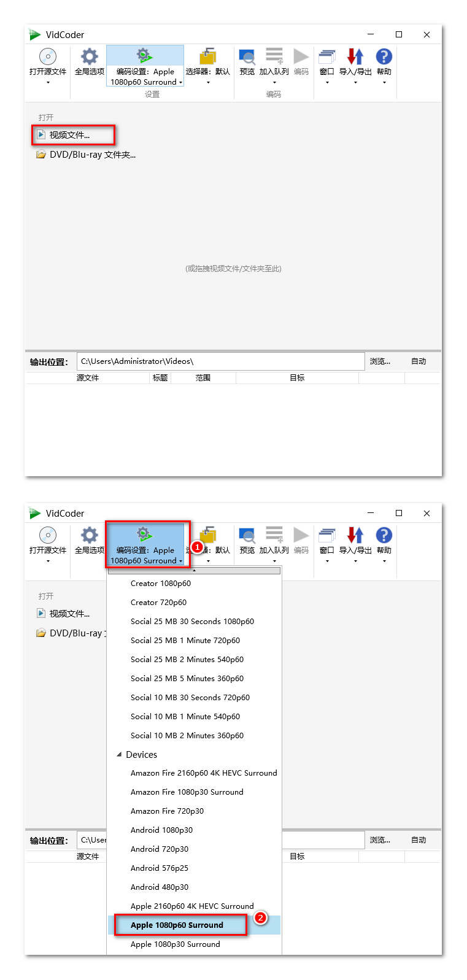Click scroll-up bar atop preset list

[194, 571]
